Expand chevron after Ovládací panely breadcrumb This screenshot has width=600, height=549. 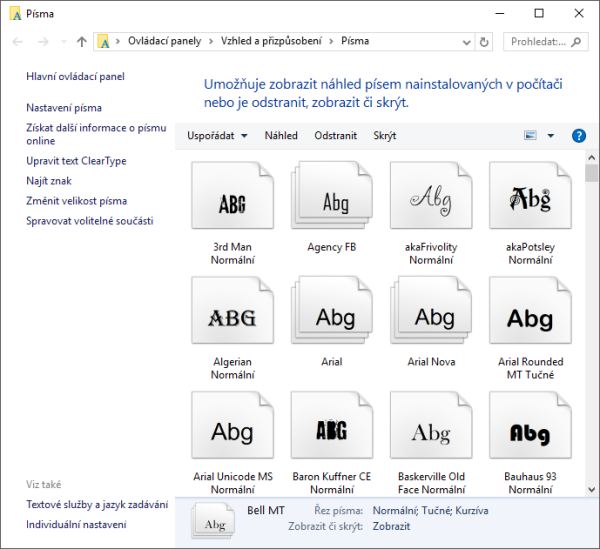point(211,41)
